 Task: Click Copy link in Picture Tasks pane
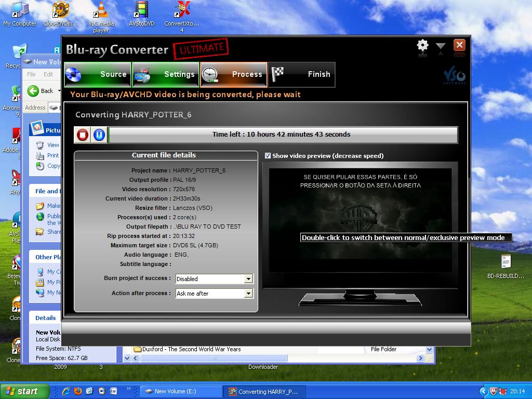pyautogui.click(x=54, y=166)
